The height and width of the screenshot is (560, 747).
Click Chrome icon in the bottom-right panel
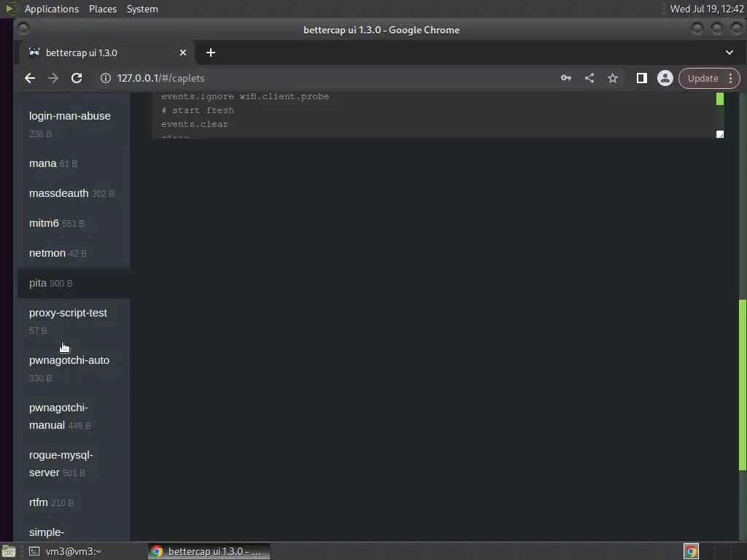(x=691, y=551)
